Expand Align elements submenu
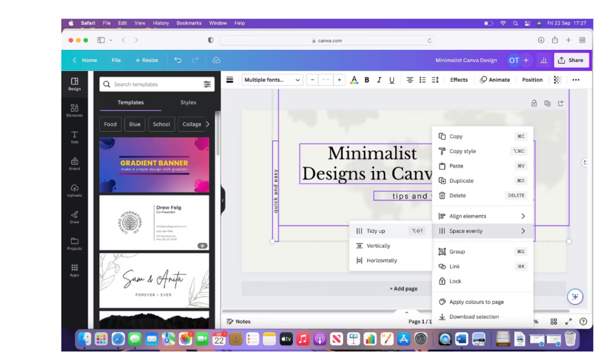616x364 pixels. 482,216
